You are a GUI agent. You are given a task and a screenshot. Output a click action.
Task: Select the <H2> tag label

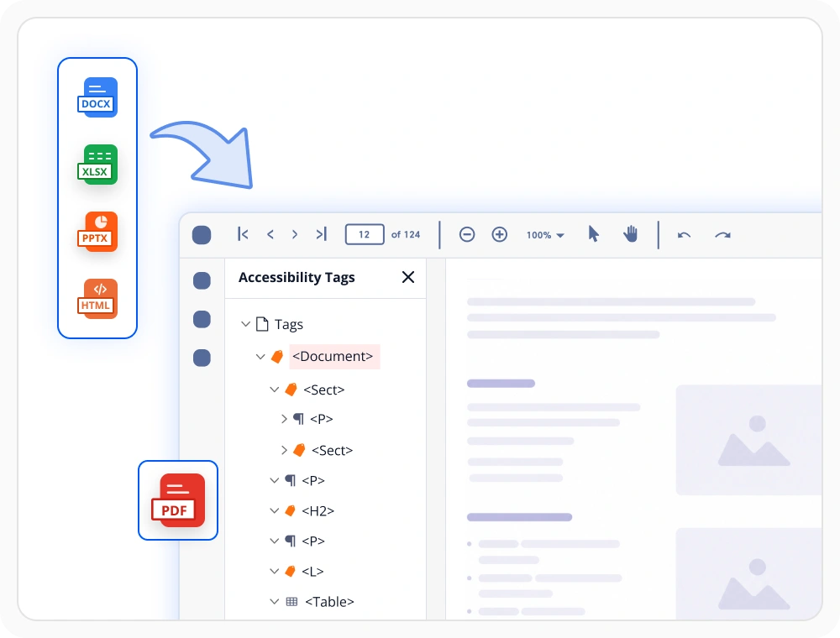(x=318, y=511)
